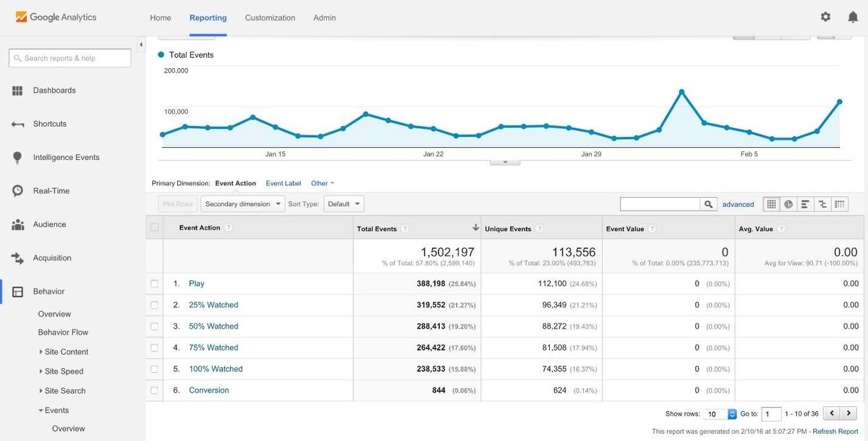Click the Real-Time clock icon
The width and height of the screenshot is (868, 441).
coord(17,190)
